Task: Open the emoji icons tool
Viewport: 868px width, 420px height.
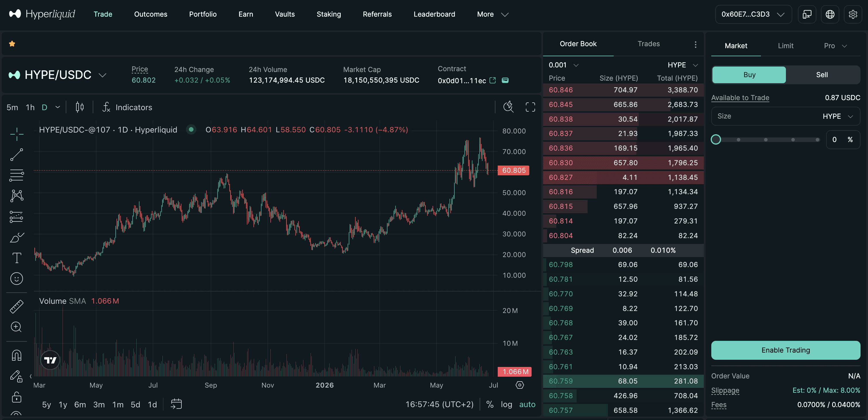Action: coord(17,279)
